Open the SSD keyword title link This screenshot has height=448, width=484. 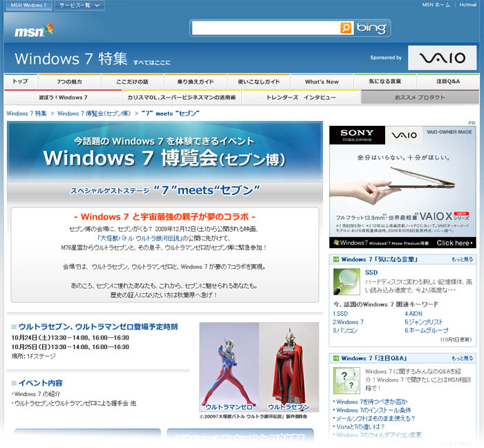371,272
